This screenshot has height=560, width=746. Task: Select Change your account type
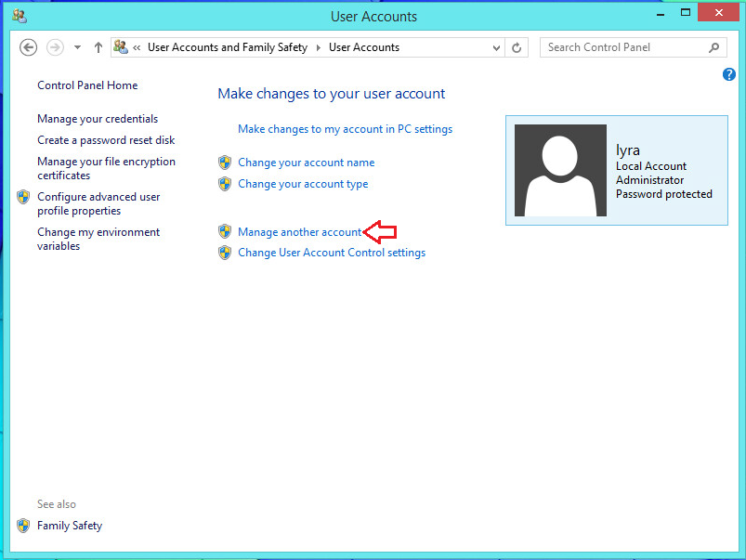303,184
